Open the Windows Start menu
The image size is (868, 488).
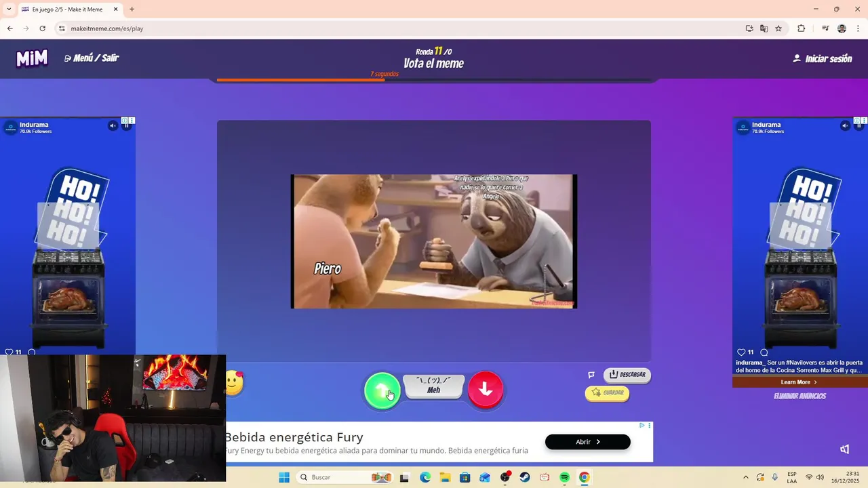(284, 477)
